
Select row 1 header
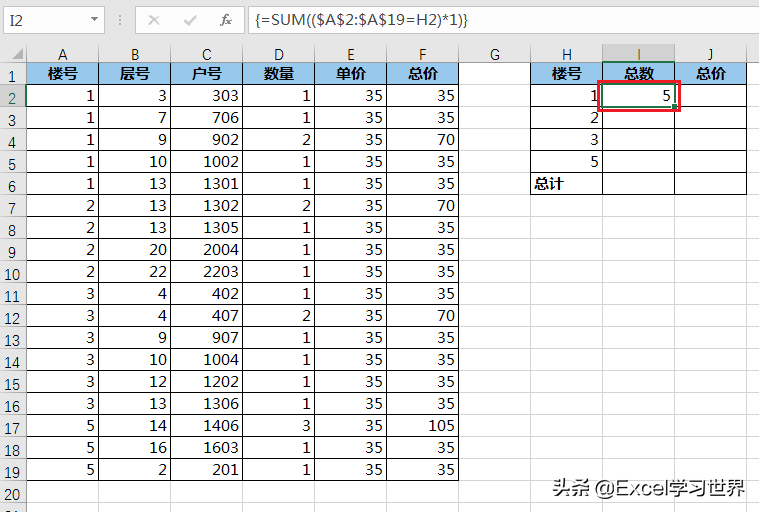[13, 75]
